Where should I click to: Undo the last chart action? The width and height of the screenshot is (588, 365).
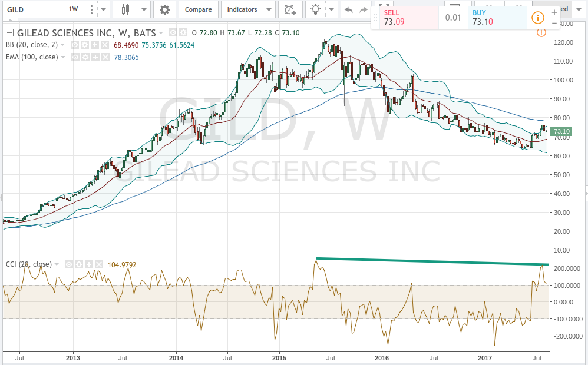(x=348, y=10)
